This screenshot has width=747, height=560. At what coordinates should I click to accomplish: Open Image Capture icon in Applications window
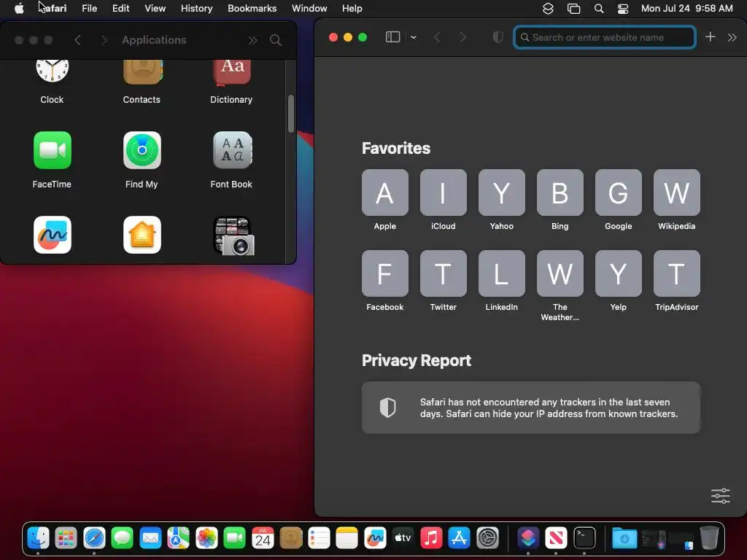(x=233, y=236)
